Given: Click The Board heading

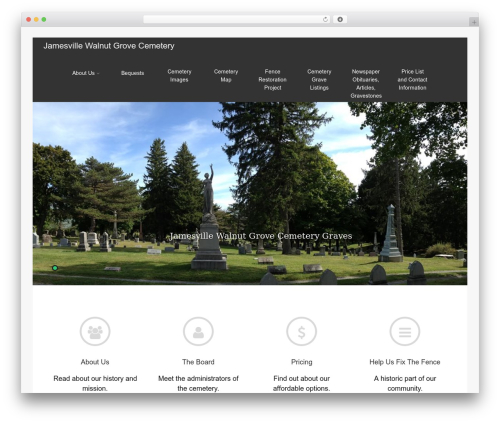Looking at the screenshot, I should 198,362.
